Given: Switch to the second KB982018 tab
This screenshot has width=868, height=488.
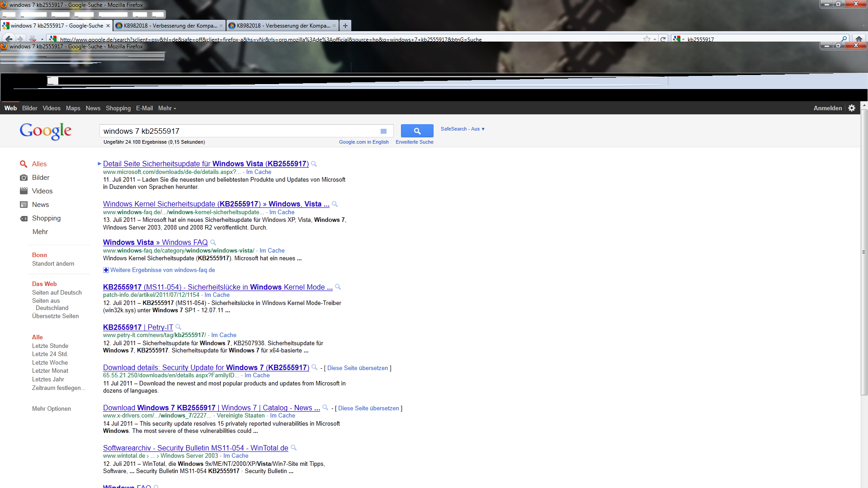Looking at the screenshot, I should (x=283, y=26).
